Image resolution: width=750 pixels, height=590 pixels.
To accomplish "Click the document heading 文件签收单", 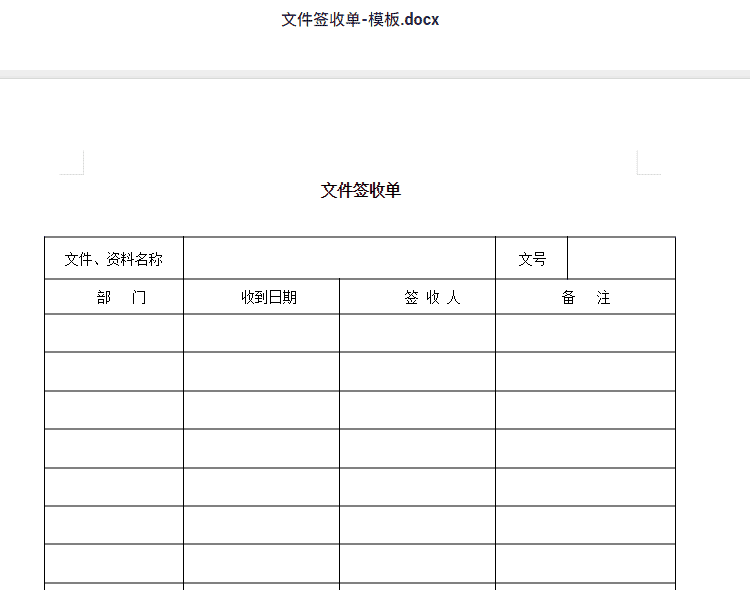I will [361, 190].
